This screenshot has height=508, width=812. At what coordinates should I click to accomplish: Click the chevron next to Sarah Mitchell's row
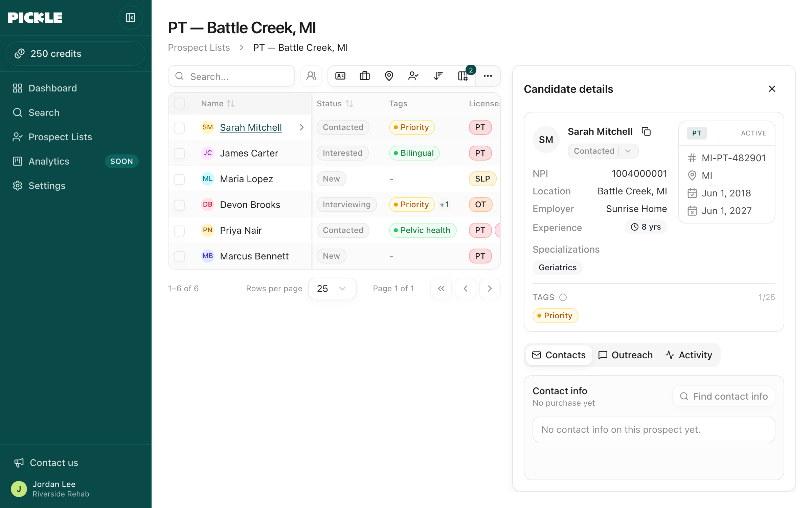pos(302,127)
